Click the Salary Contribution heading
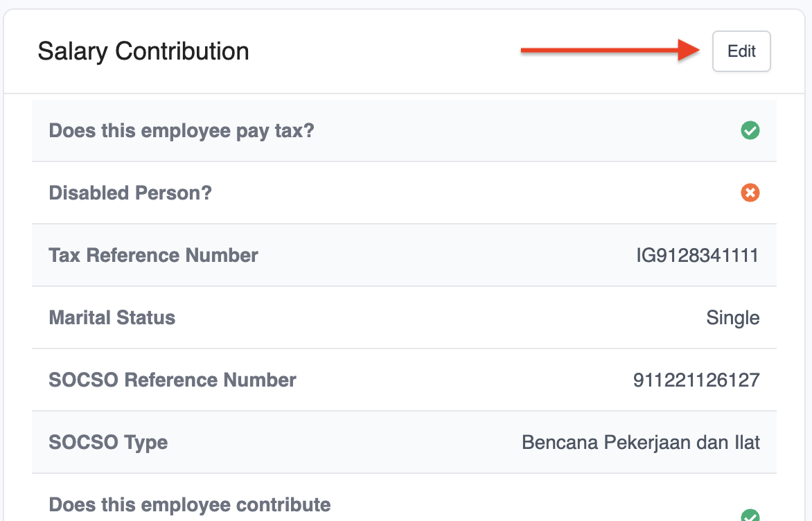 (x=143, y=51)
